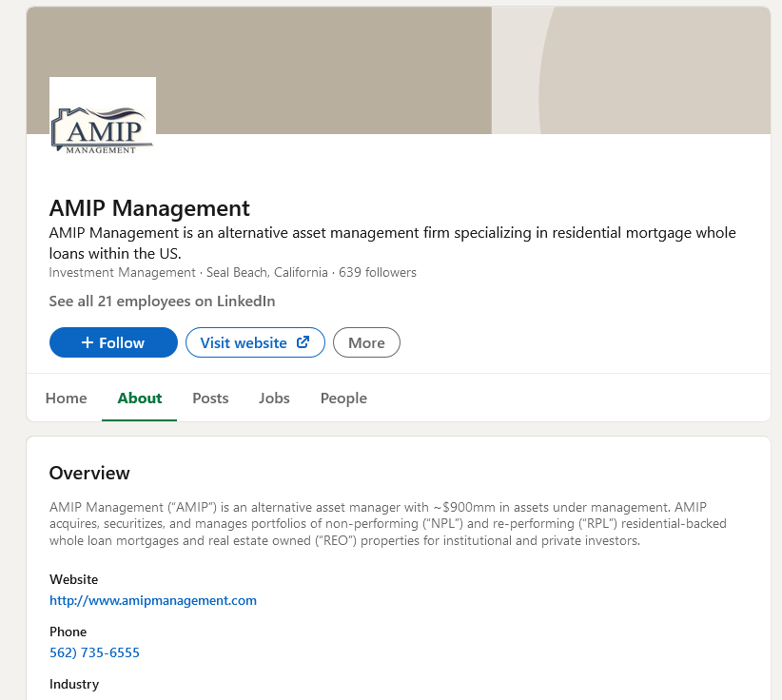This screenshot has width=782, height=700.
Task: See all 21 employees on LinkedIn
Action: tap(162, 301)
